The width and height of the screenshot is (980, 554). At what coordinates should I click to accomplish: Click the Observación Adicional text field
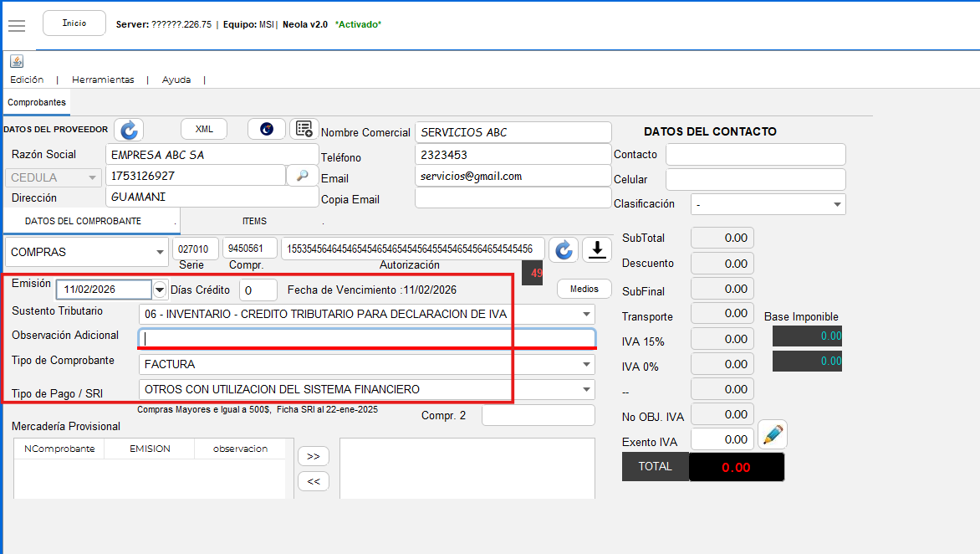366,338
